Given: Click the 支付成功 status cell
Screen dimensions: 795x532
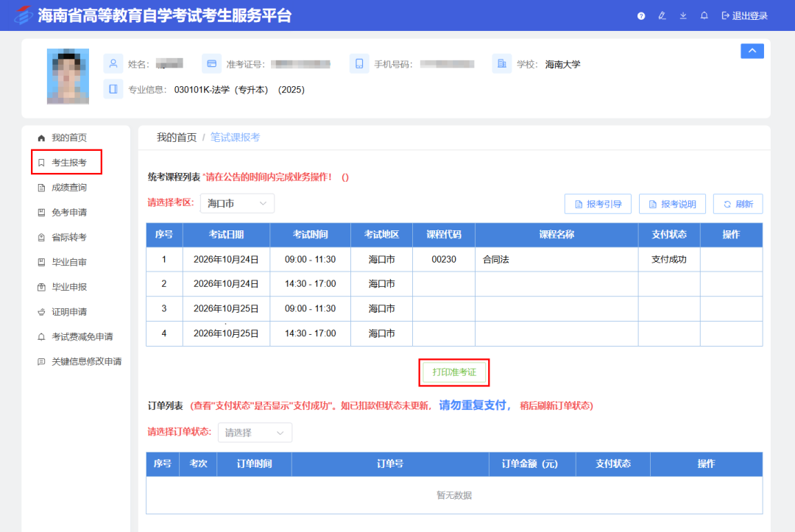Looking at the screenshot, I should [668, 259].
